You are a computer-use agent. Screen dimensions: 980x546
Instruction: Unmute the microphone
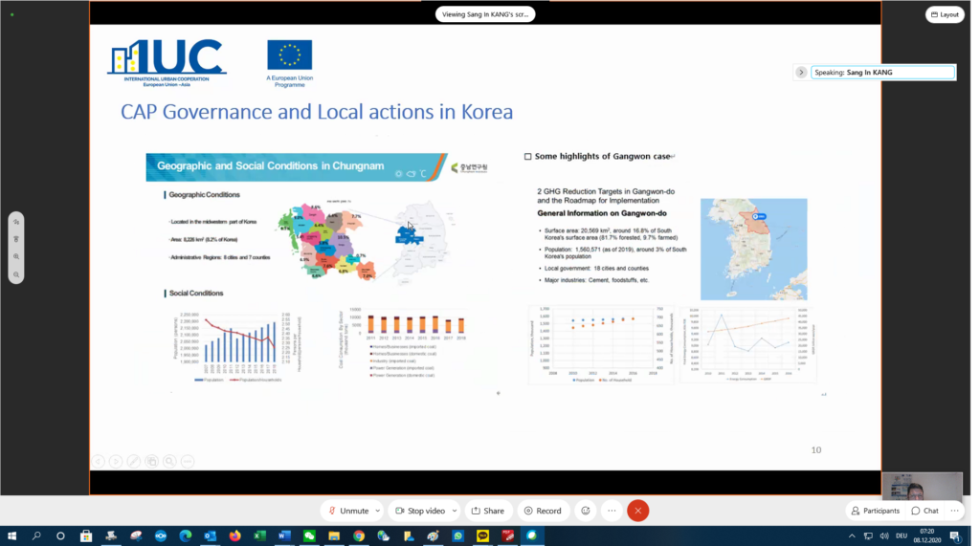coord(348,511)
